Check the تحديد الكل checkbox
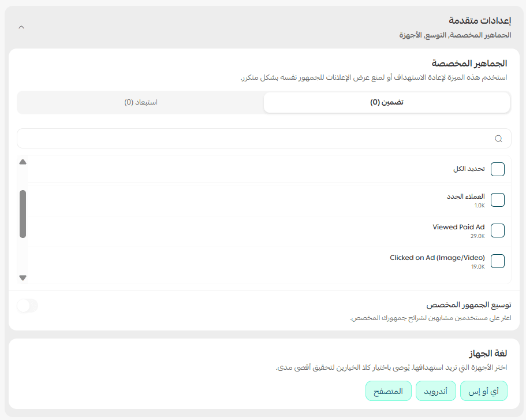526x420 pixels. click(x=498, y=169)
